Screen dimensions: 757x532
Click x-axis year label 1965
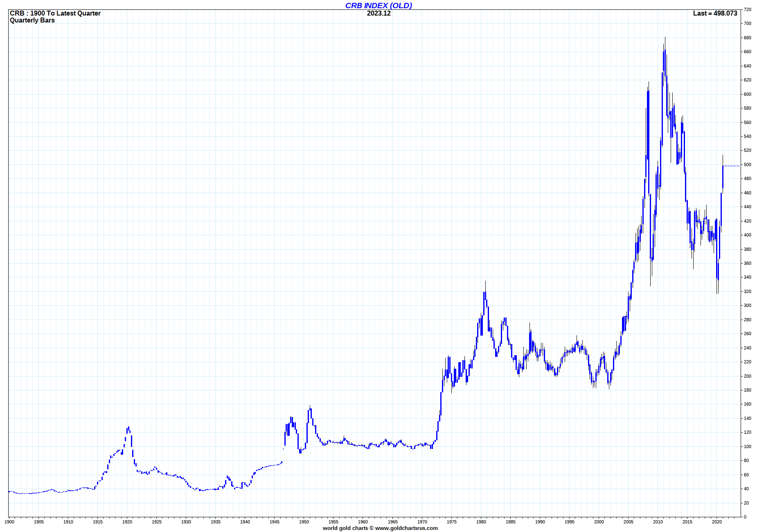click(393, 521)
